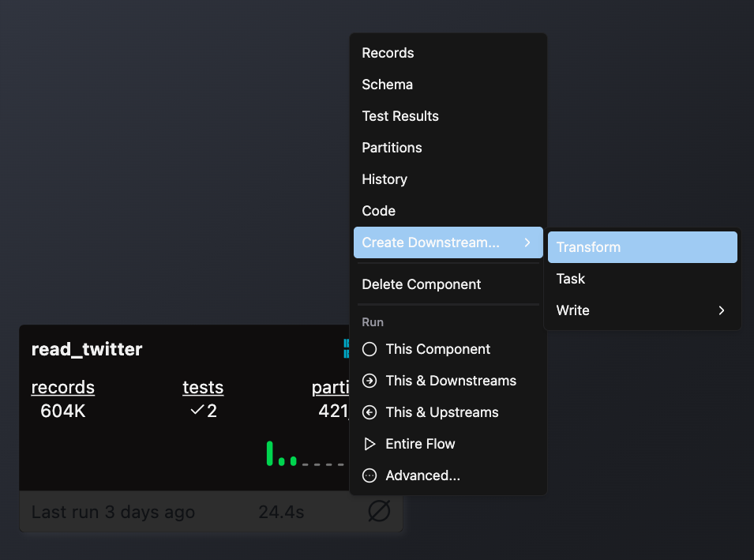
Task: Open Test Results menu entry
Action: pyautogui.click(x=448, y=116)
